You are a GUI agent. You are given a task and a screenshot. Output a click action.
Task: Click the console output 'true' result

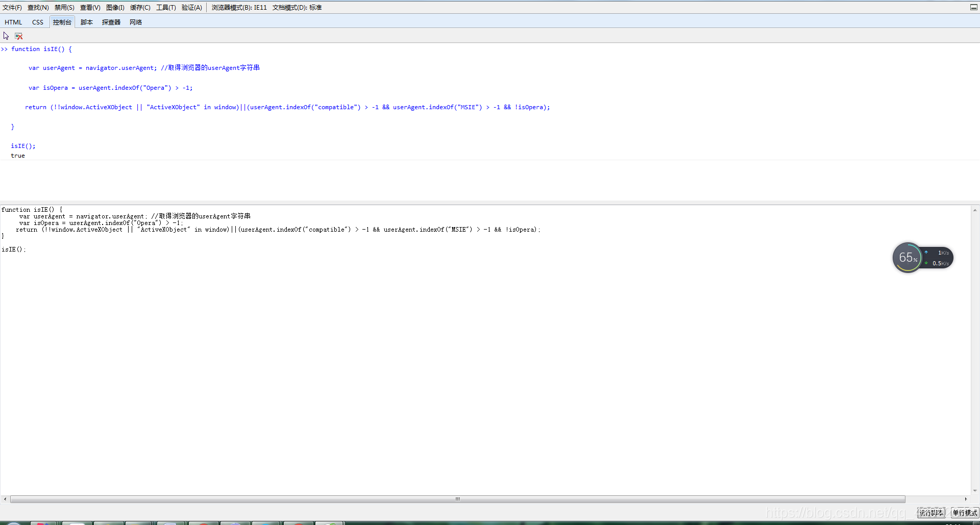tap(18, 156)
